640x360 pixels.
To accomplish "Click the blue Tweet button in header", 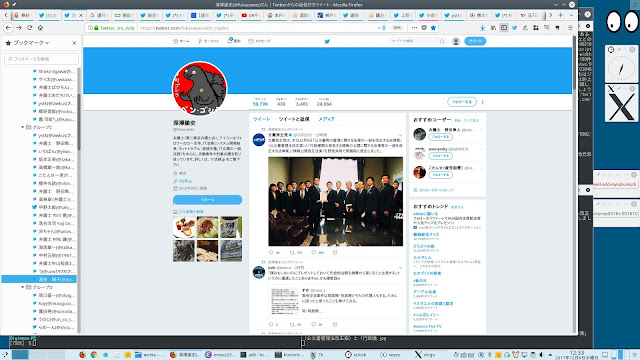I will pos(475,41).
